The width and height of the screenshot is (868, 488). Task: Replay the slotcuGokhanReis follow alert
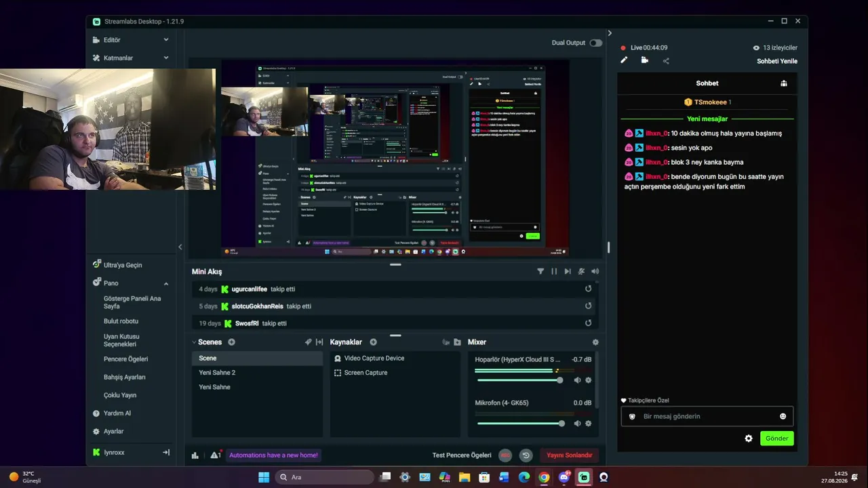[588, 306]
